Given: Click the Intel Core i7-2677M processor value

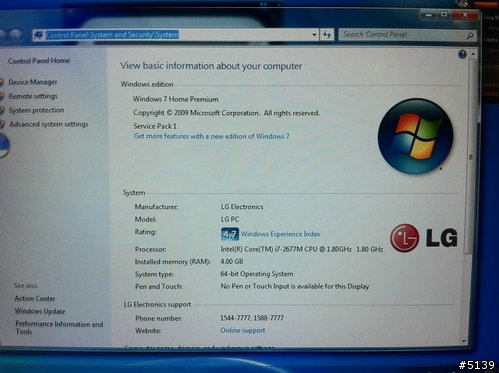Looking at the screenshot, I should pyautogui.click(x=302, y=249).
